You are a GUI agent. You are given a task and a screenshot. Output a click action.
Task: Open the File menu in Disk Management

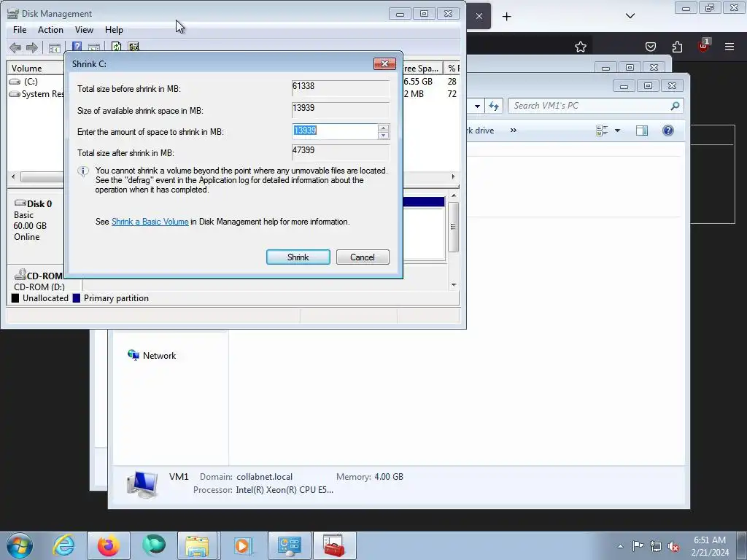click(20, 29)
